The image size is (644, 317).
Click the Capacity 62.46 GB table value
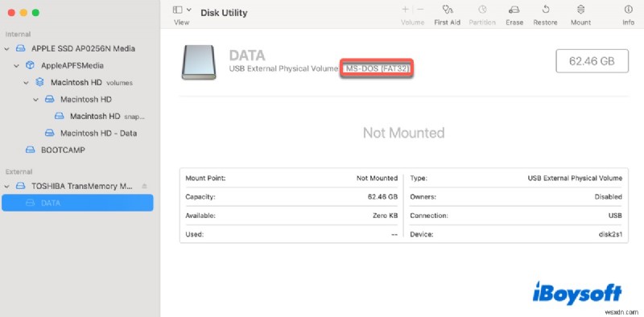click(x=383, y=197)
